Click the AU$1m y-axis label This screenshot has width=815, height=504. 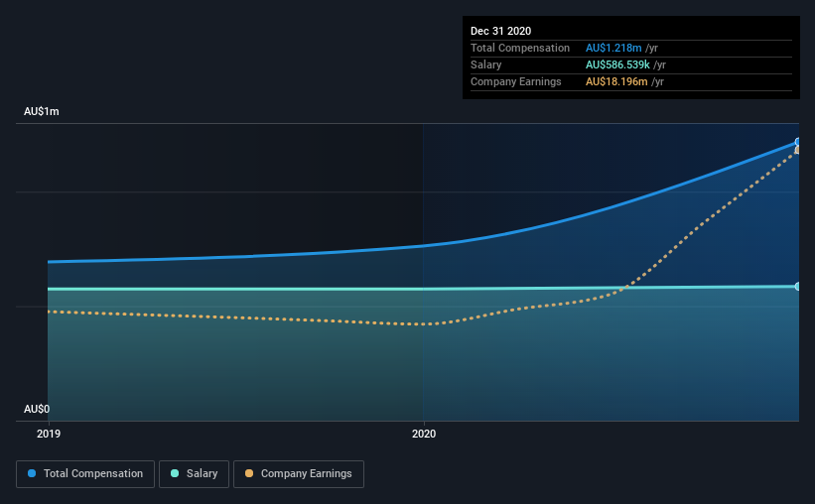click(41, 112)
